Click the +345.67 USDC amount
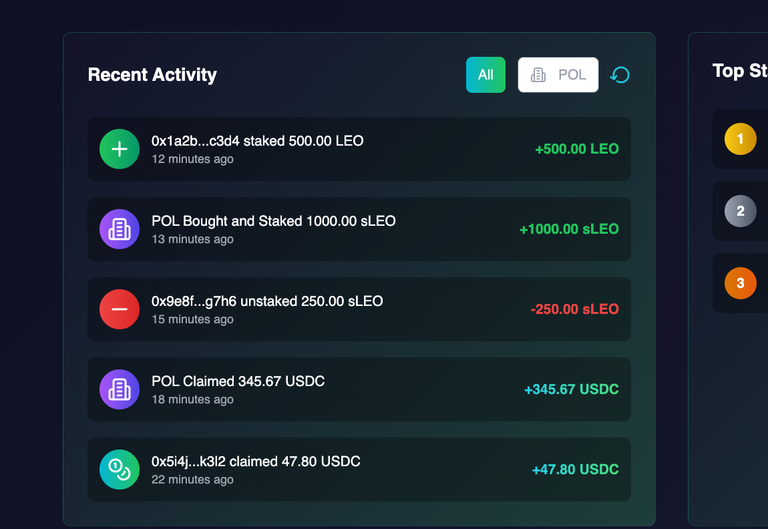The height and width of the screenshot is (529, 768). 572,389
